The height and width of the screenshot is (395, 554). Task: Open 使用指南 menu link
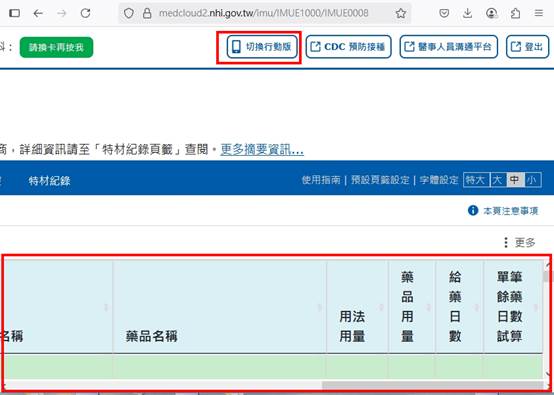(x=321, y=180)
